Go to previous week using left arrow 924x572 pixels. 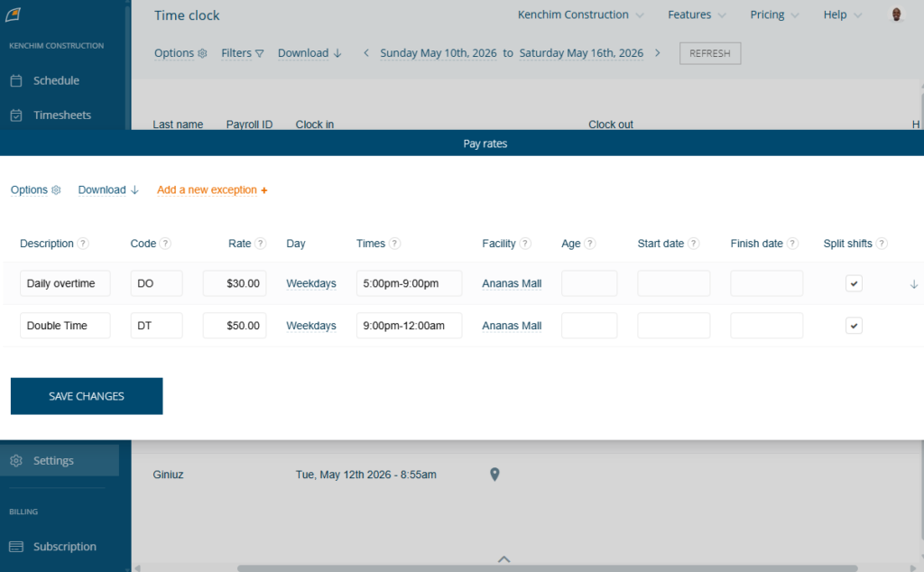366,53
